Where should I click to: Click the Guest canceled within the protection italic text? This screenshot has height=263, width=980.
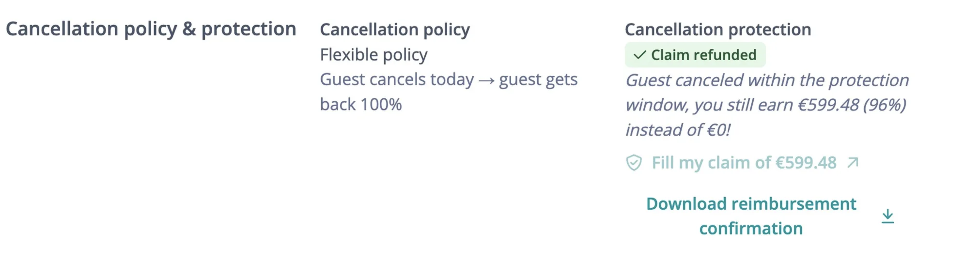[767, 80]
